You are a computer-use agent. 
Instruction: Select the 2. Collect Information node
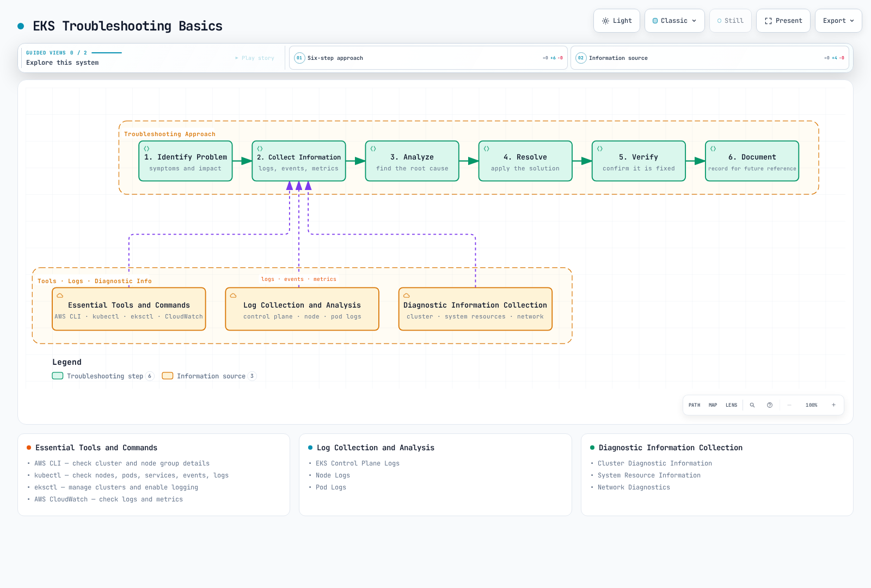click(299, 161)
